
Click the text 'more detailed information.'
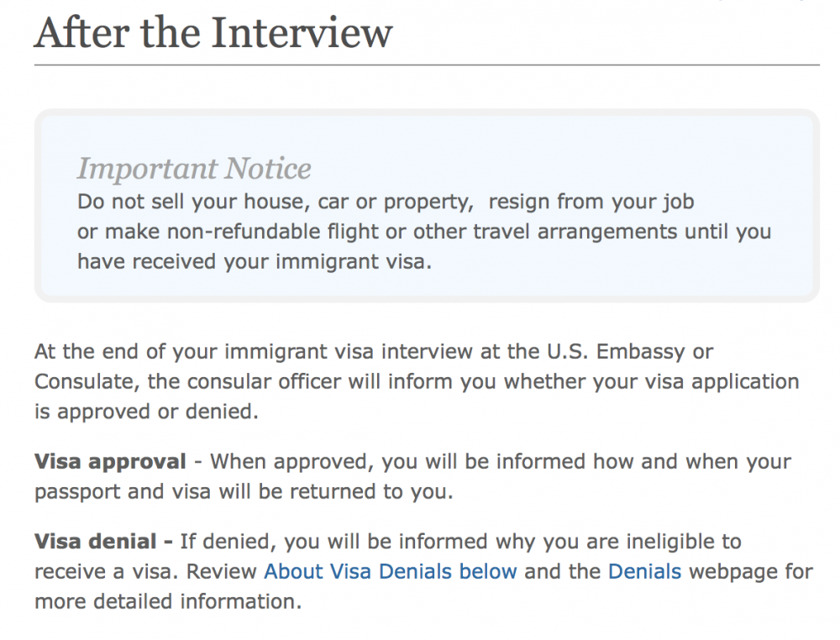(x=168, y=601)
